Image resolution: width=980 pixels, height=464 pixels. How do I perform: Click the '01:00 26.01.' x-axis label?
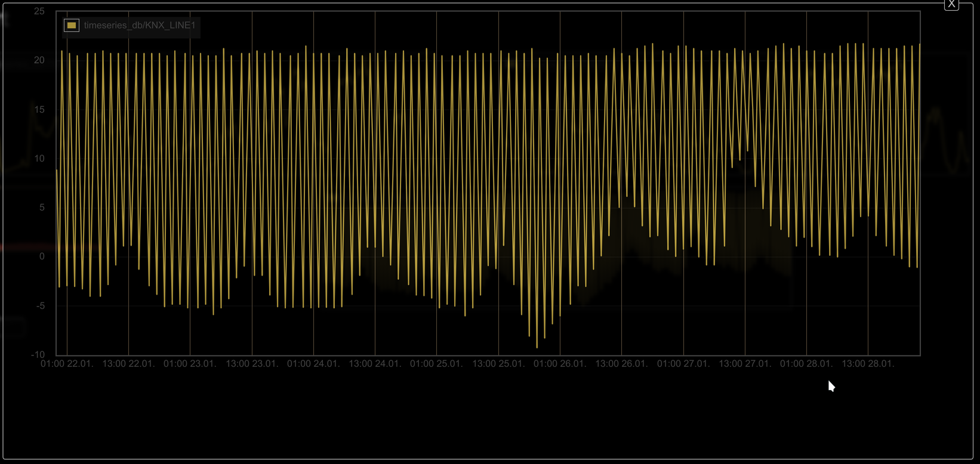tap(560, 364)
